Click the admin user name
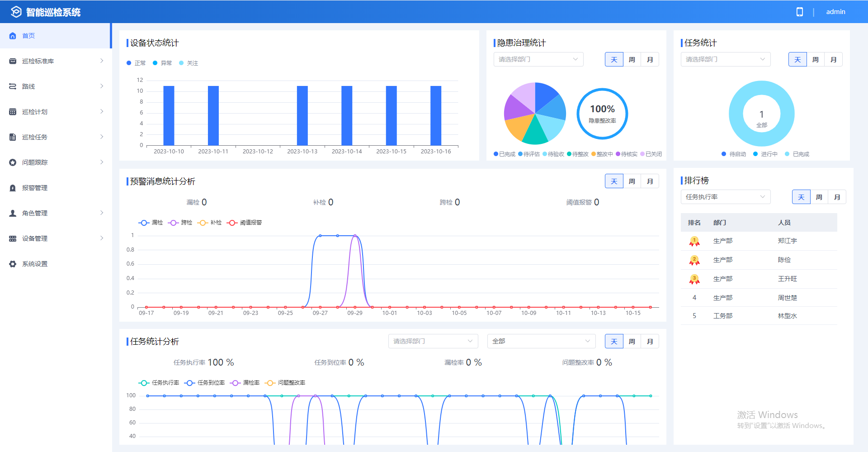 pyautogui.click(x=835, y=12)
